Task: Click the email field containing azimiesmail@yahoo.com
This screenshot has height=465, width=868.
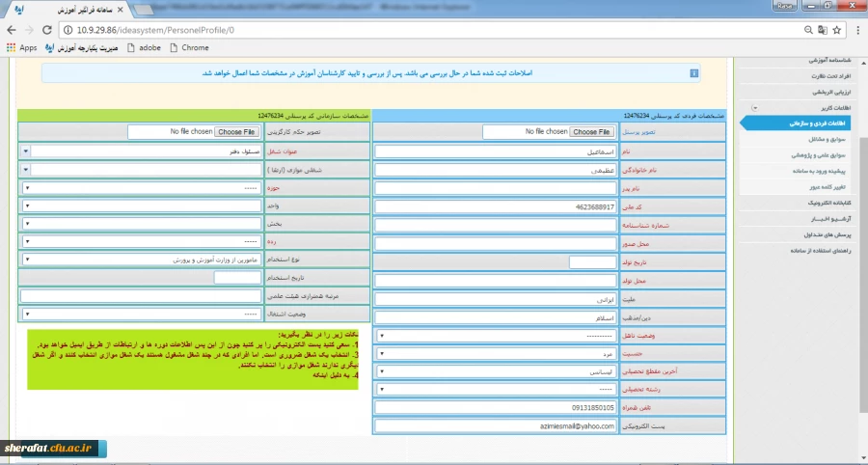Action: tap(495, 425)
